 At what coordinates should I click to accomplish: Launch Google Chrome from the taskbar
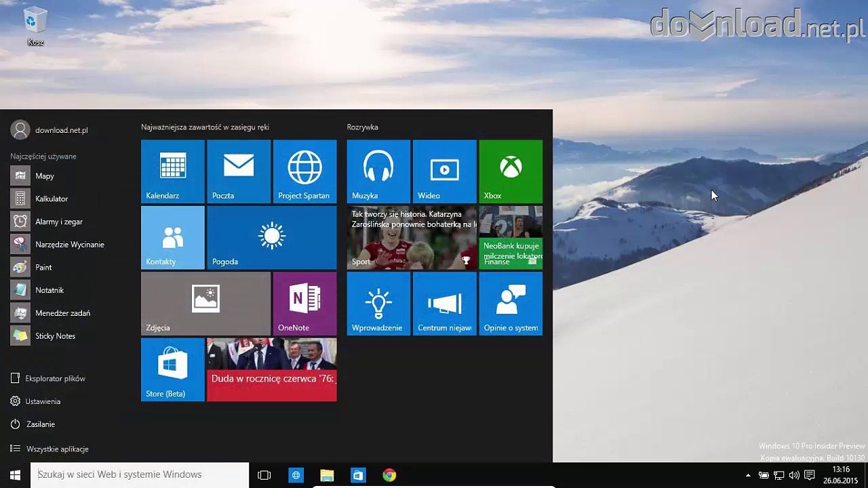coord(389,475)
